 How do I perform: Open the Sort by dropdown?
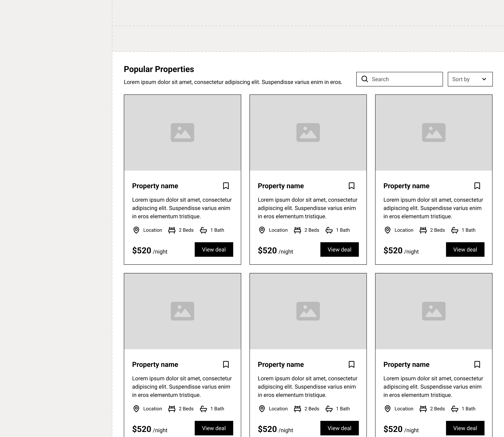[470, 79]
